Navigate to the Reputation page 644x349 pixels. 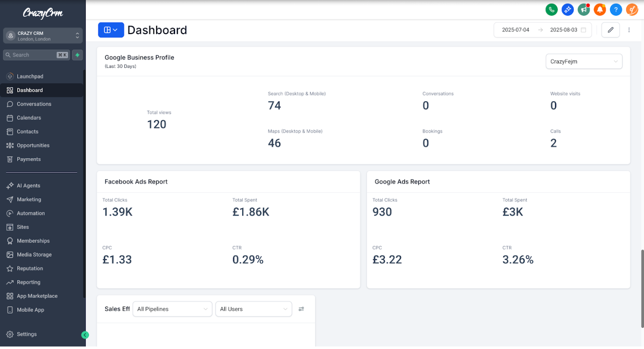coord(30,269)
